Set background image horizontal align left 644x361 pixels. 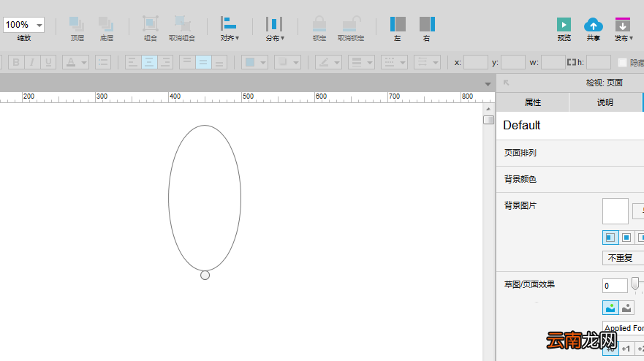pyautogui.click(x=610, y=237)
